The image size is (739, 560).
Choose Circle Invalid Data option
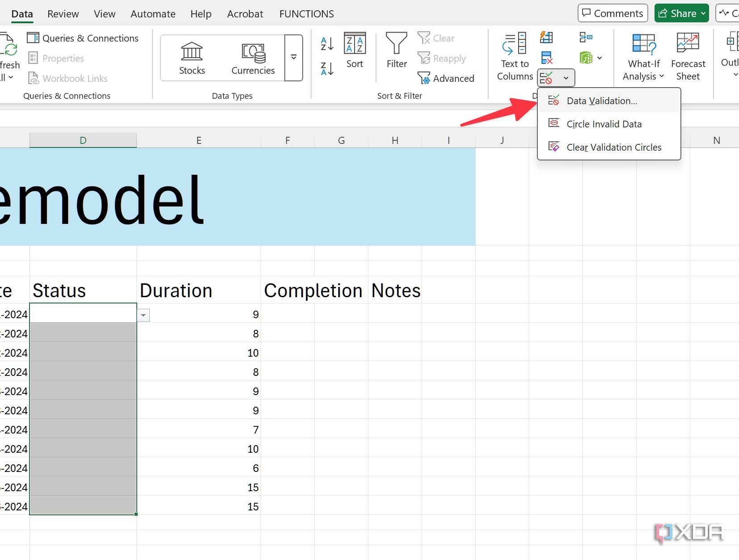tap(604, 124)
